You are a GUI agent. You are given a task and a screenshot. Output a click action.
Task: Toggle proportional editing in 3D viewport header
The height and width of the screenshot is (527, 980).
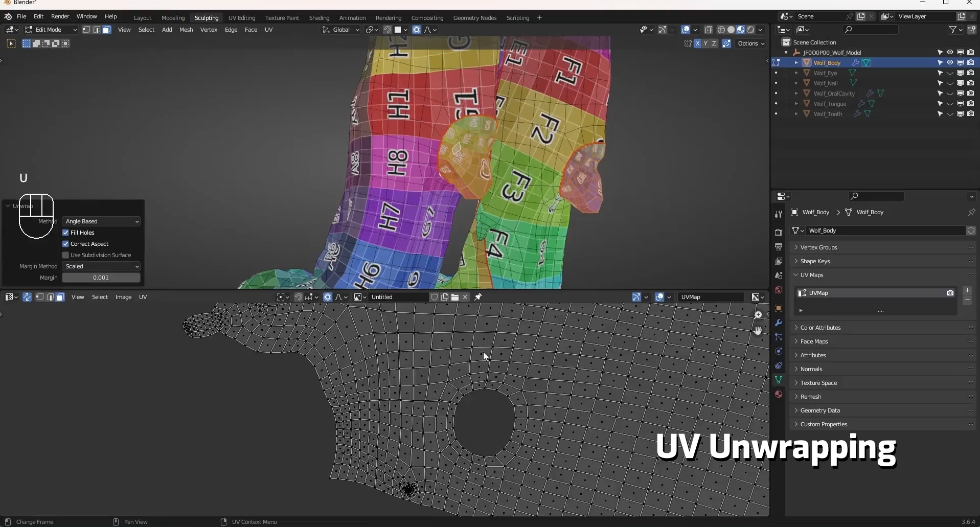tap(417, 30)
